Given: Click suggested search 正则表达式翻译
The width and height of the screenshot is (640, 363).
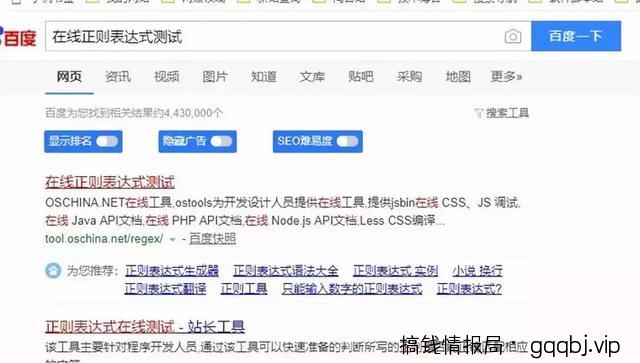Looking at the screenshot, I should (165, 289).
